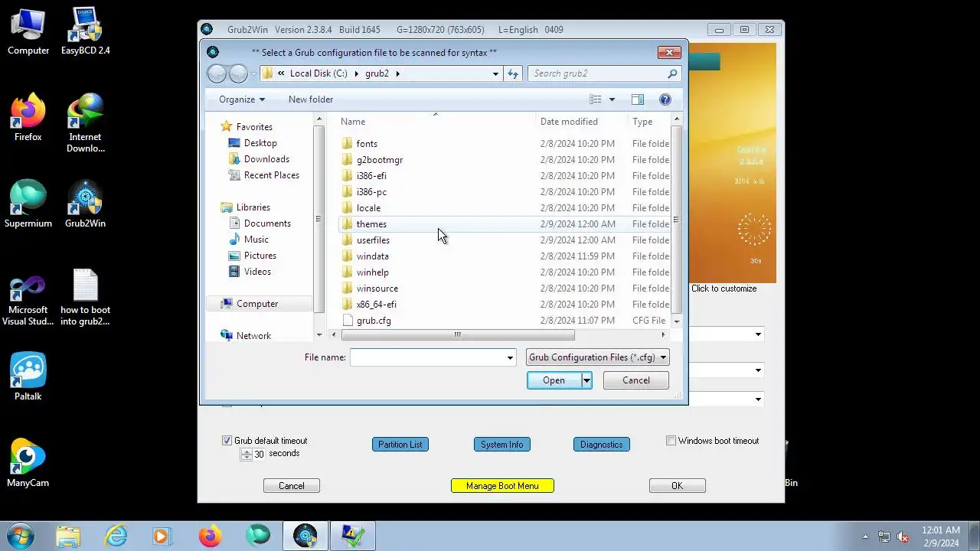
Task: Expand the address bar history dropdown
Action: coord(495,73)
